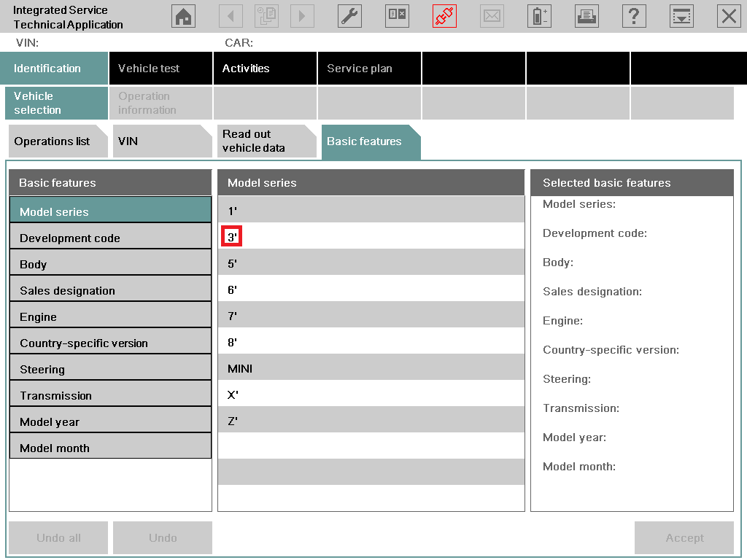Click the forward arrow toolbar icon

[302, 16]
